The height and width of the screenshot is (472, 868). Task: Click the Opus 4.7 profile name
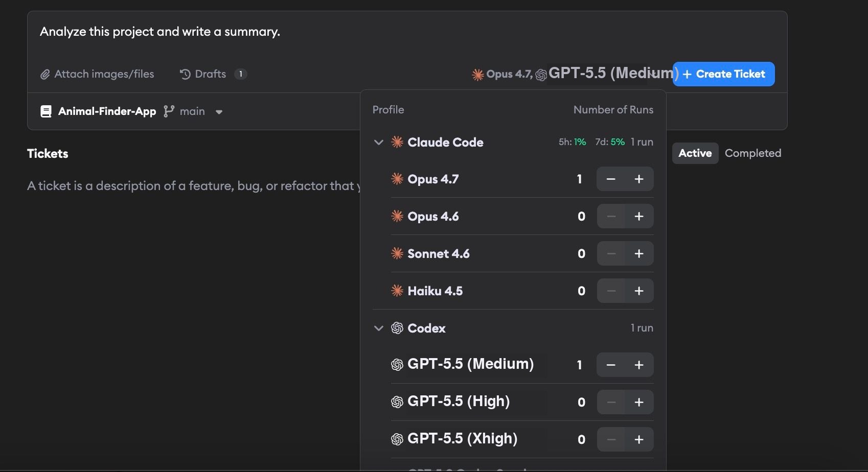(x=433, y=179)
